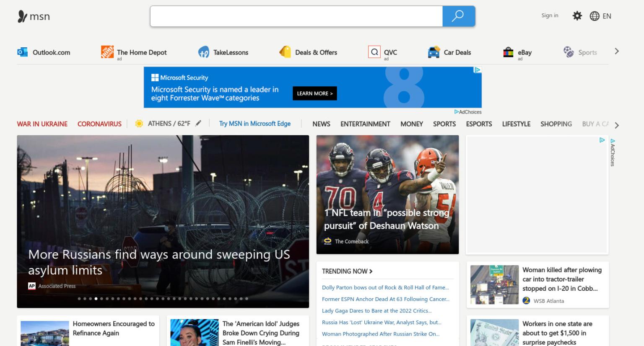Open the SHOPPING tab

[556, 124]
